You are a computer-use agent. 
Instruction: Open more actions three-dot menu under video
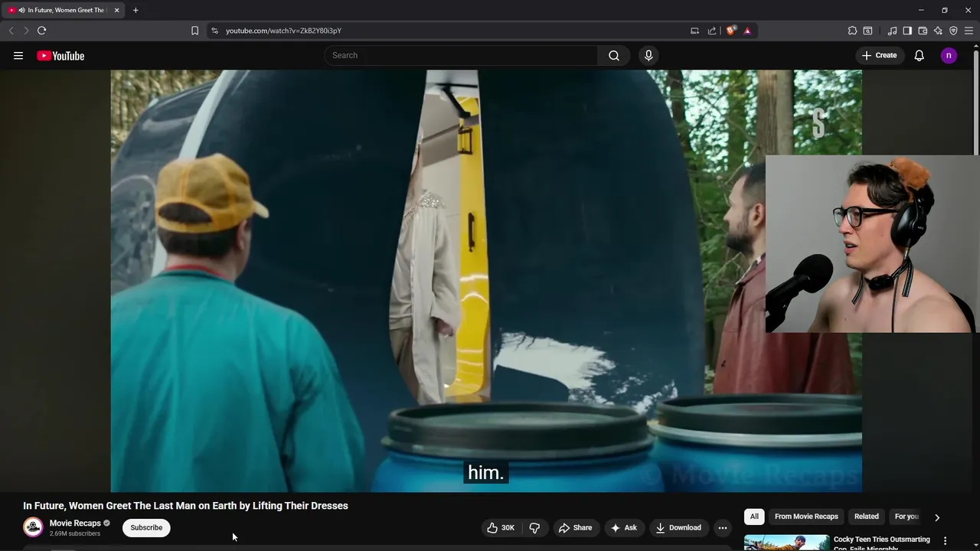click(722, 527)
